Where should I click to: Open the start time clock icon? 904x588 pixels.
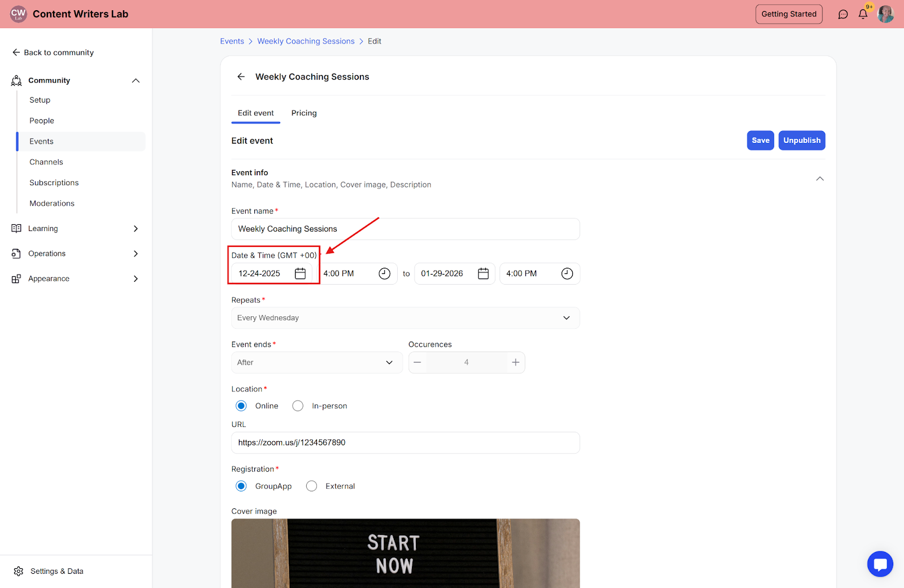click(x=385, y=273)
